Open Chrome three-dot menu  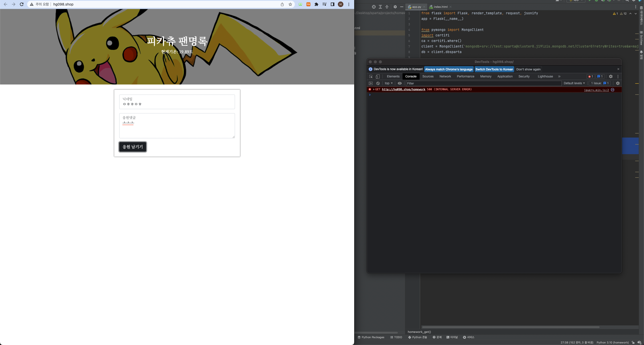(x=349, y=4)
